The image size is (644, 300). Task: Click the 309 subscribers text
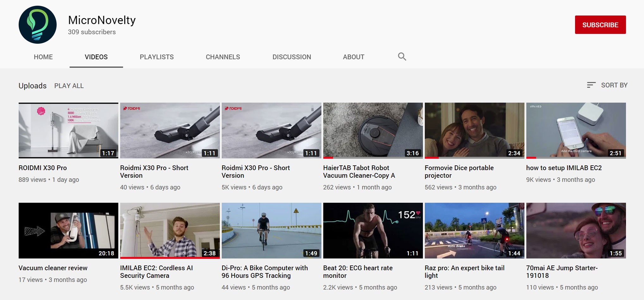(x=92, y=32)
